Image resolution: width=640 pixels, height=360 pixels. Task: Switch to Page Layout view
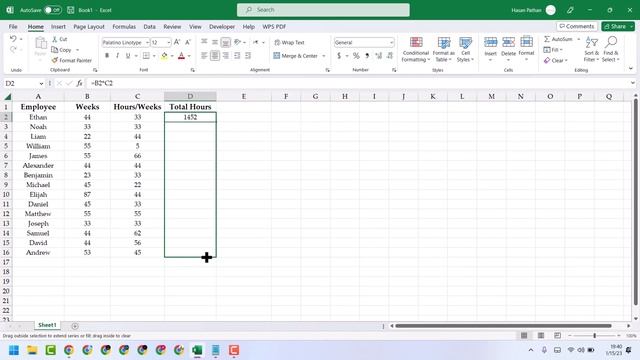541,336
